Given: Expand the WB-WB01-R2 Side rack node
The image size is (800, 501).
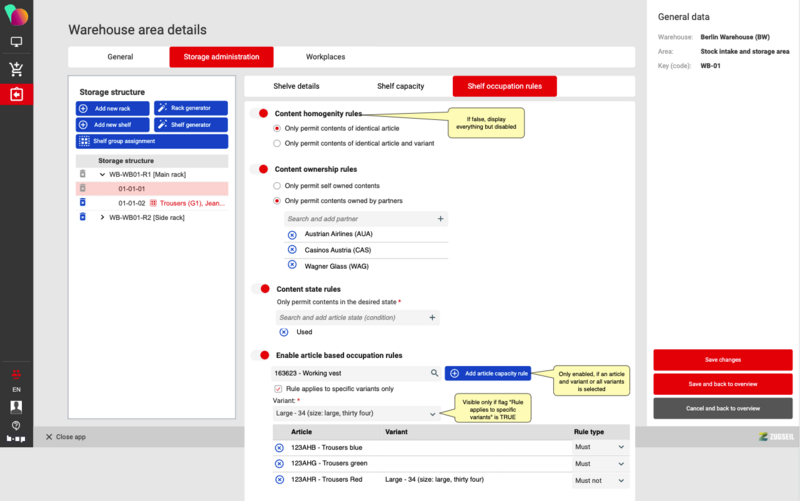Looking at the screenshot, I should (102, 217).
